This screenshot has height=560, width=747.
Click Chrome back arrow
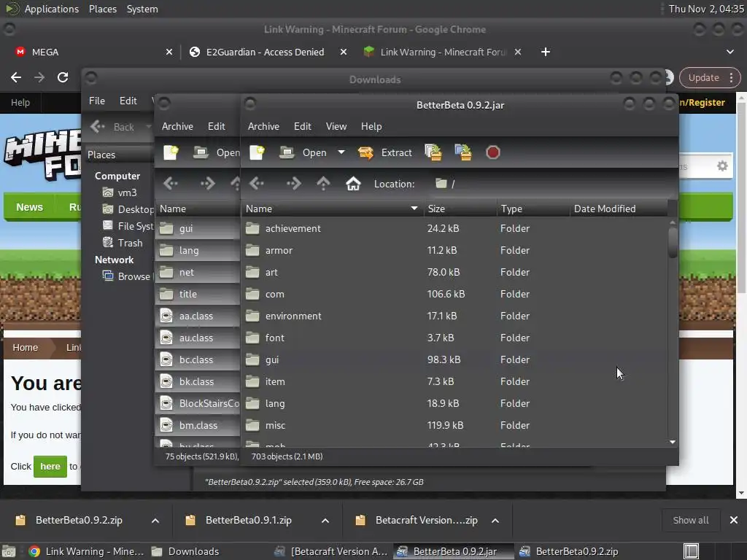pos(16,77)
